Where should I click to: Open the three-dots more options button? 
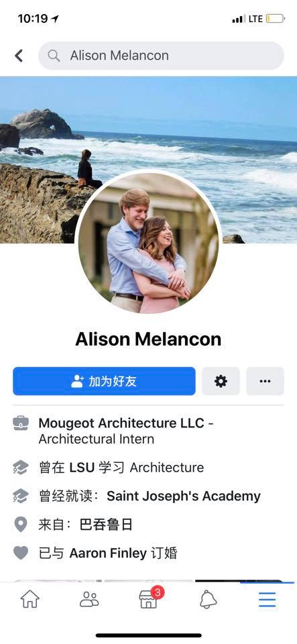tap(265, 381)
